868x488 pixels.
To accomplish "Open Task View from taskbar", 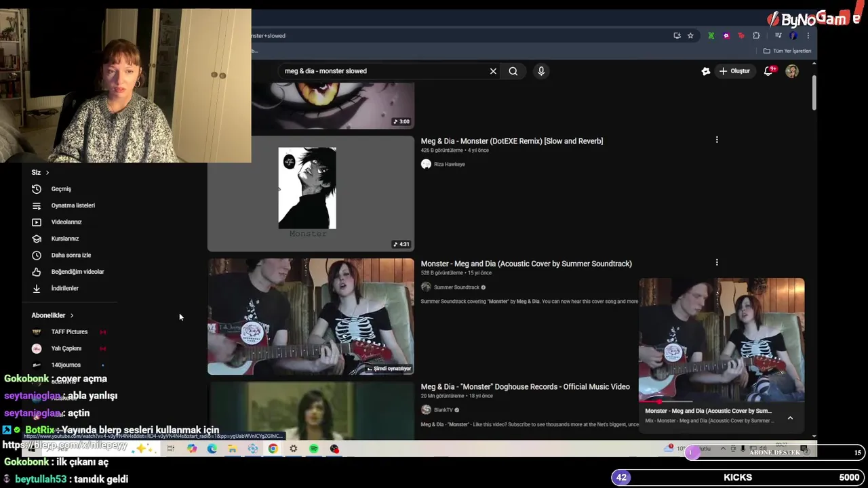I will [171, 449].
